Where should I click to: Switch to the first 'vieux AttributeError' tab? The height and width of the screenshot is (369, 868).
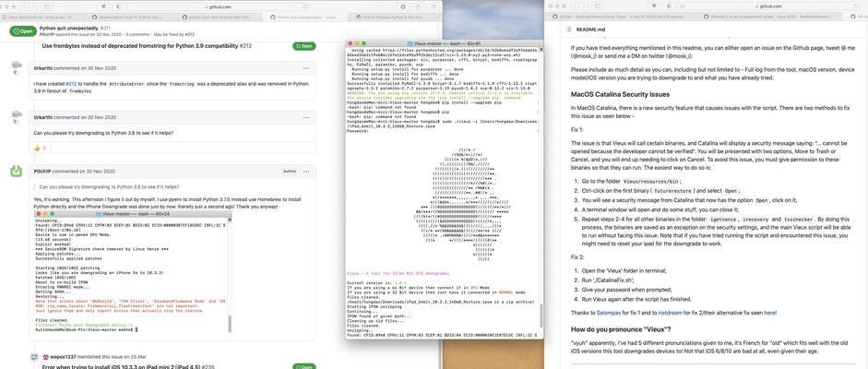click(43, 18)
